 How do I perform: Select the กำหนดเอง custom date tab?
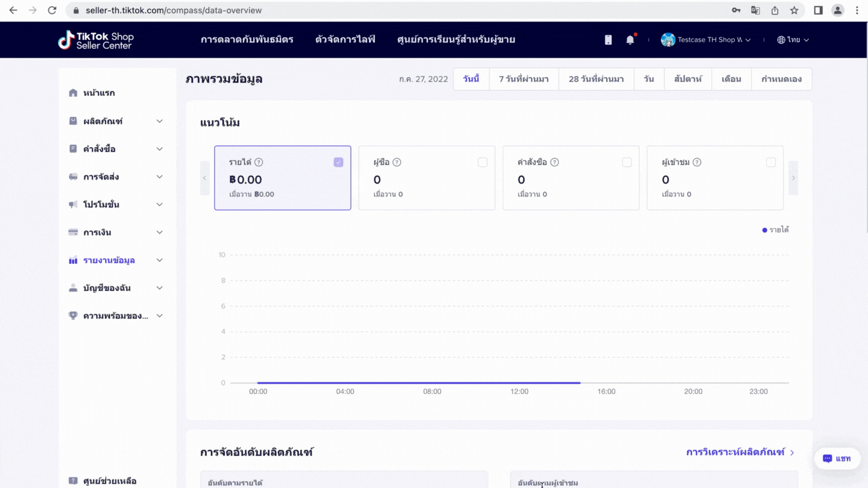[x=781, y=79]
